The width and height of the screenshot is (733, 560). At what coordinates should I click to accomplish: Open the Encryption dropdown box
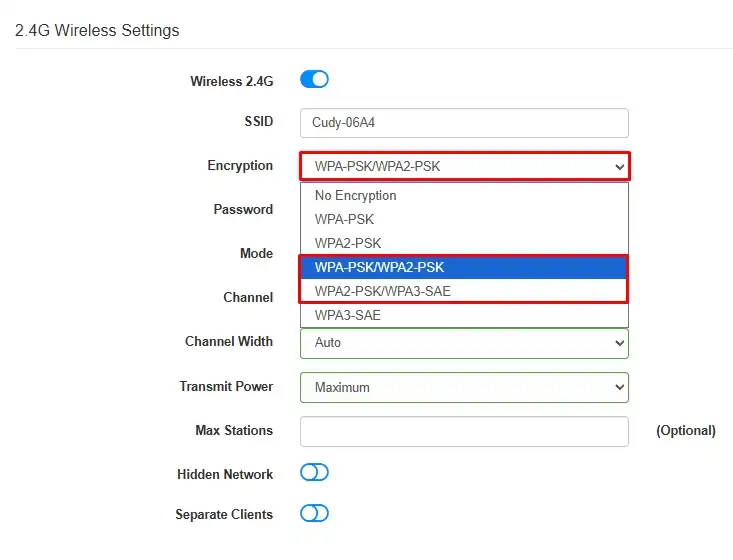464,166
